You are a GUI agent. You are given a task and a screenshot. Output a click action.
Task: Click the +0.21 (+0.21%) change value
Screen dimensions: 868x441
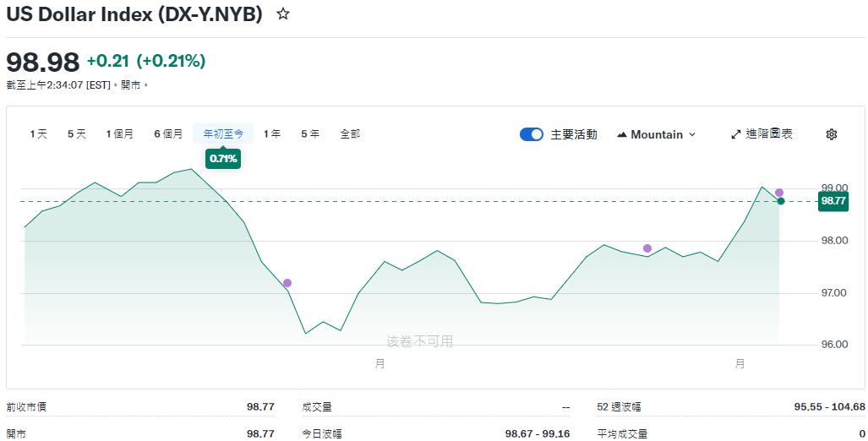click(x=146, y=61)
